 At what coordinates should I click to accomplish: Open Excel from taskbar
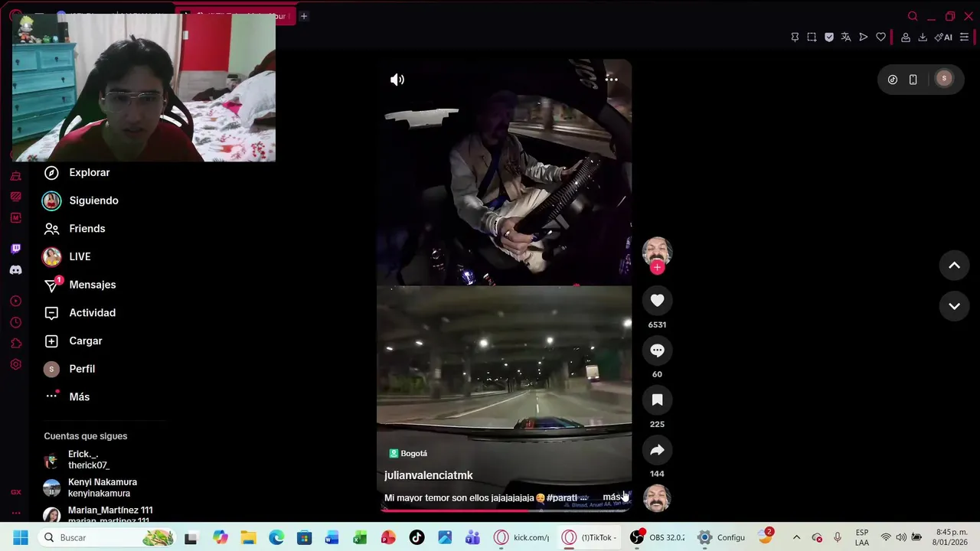pos(360,538)
